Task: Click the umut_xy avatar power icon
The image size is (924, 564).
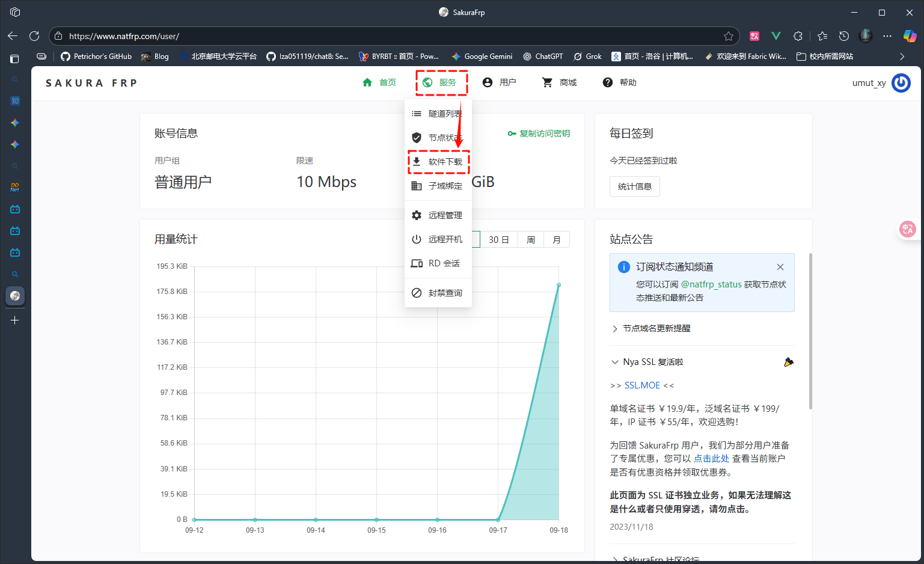Action: 901,83
